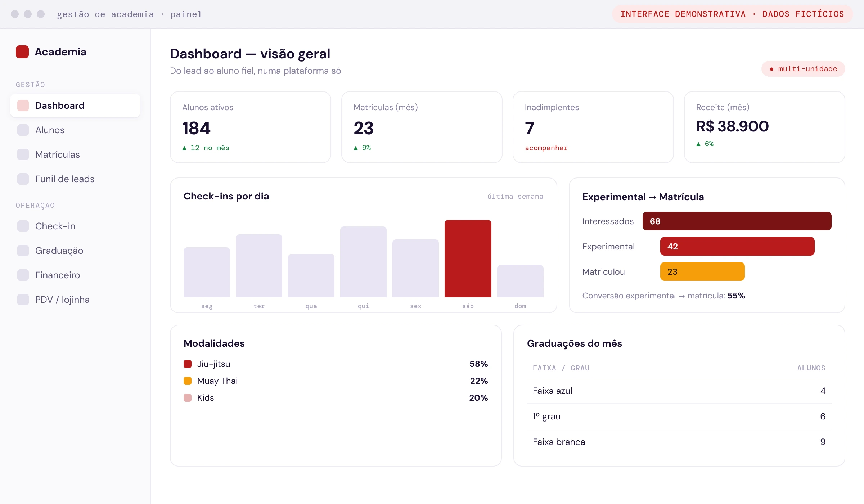Viewport: 864px width, 504px height.
Task: Select the 1º grau table row
Action: (x=679, y=417)
